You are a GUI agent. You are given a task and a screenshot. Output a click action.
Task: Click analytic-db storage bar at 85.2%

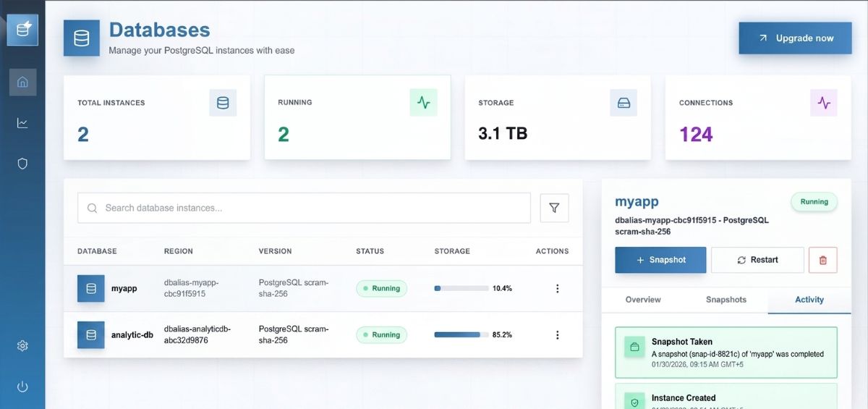click(461, 334)
